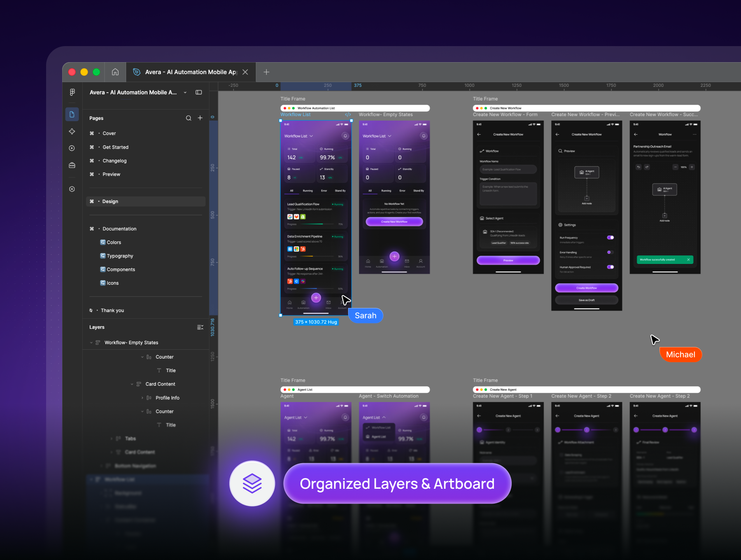Collapse the Card Content layer
Image resolution: width=741 pixels, height=560 pixels.
pyautogui.click(x=132, y=384)
